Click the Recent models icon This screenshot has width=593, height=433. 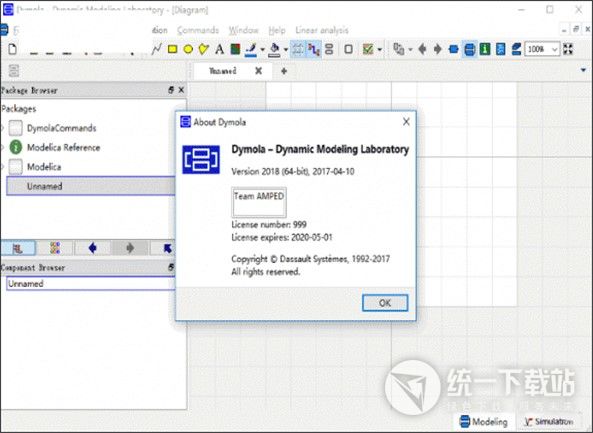coord(398,49)
